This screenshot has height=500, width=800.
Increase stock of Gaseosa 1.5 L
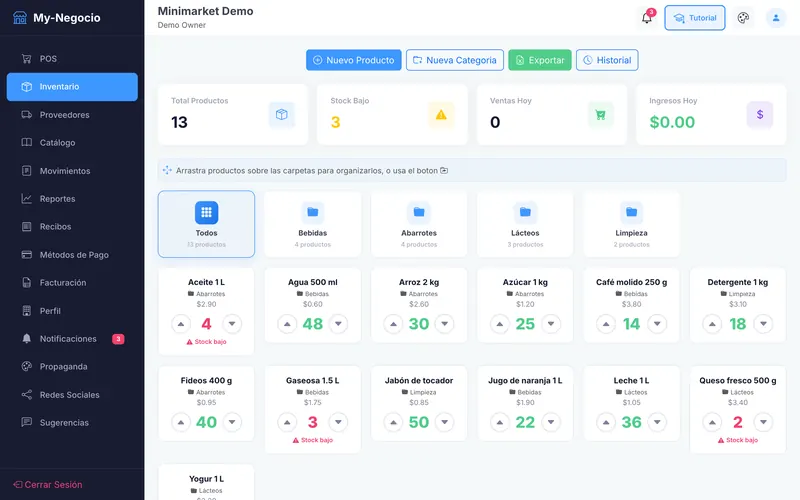[287, 422]
